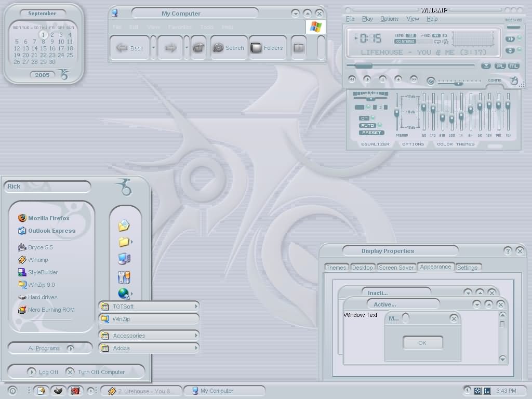Screen dimensions: 532x399
Task: Click the PRESET button in Winamp's equalizer
Action: pos(371,133)
